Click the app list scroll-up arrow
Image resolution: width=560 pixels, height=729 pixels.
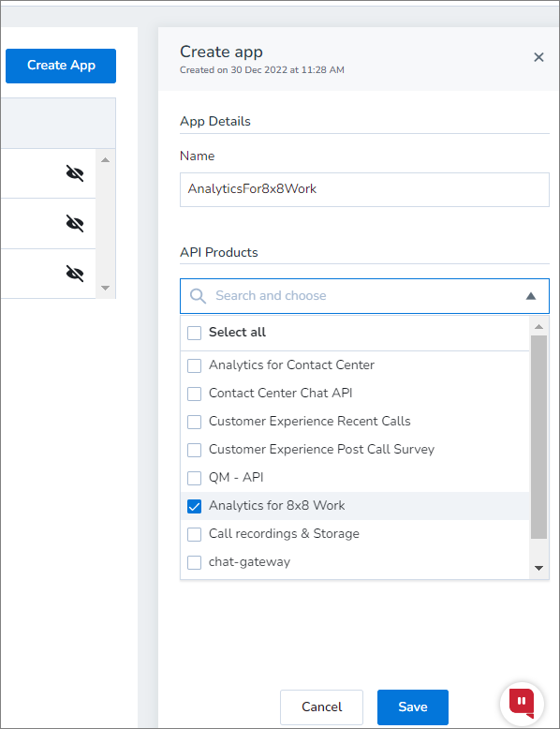(106, 160)
